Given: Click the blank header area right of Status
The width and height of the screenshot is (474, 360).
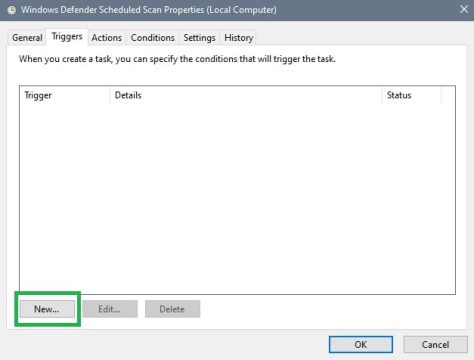Looking at the screenshot, I should coord(448,95).
